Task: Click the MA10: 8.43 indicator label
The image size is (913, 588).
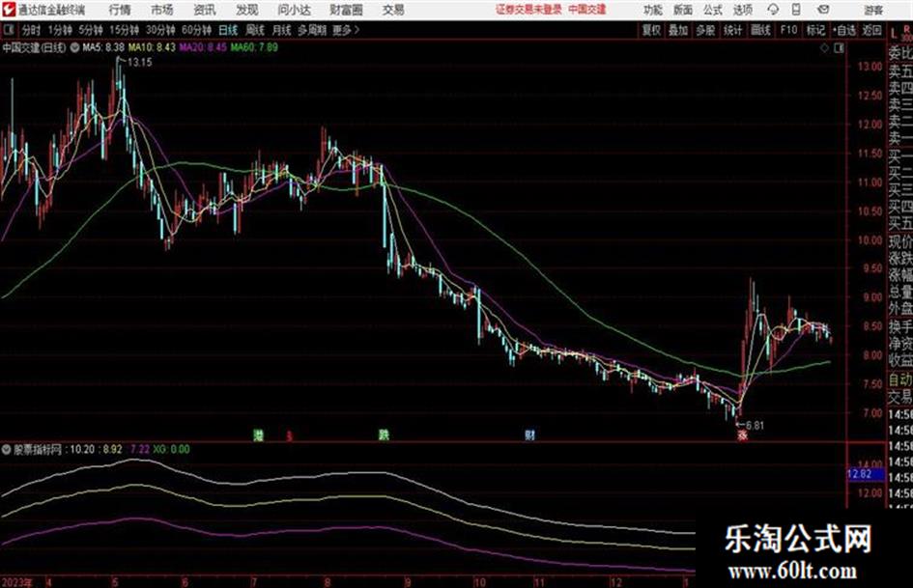Action: click(x=152, y=47)
